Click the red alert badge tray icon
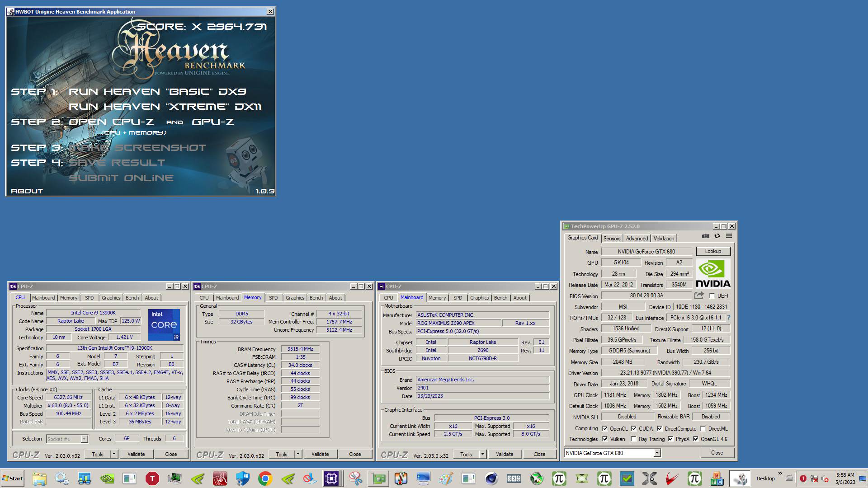This screenshot has height=488, width=868. [803, 479]
